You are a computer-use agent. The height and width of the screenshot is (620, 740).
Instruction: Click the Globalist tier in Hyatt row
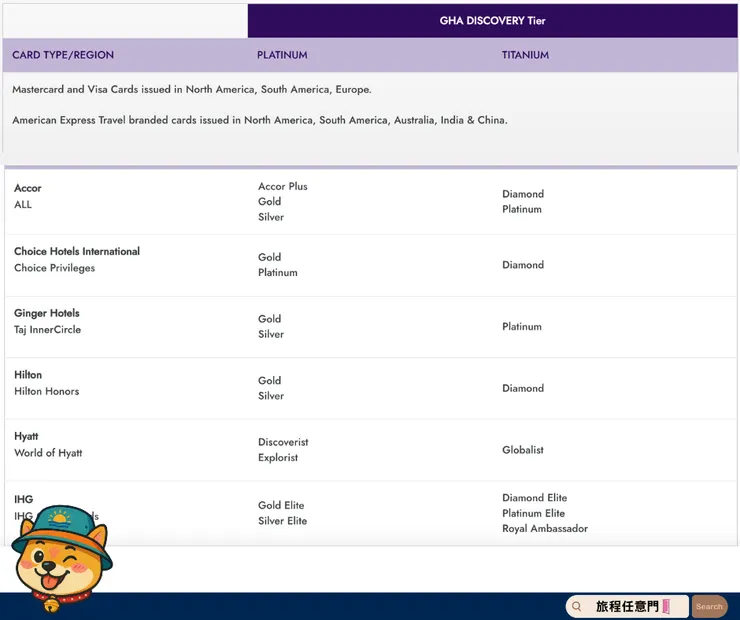tap(523, 450)
